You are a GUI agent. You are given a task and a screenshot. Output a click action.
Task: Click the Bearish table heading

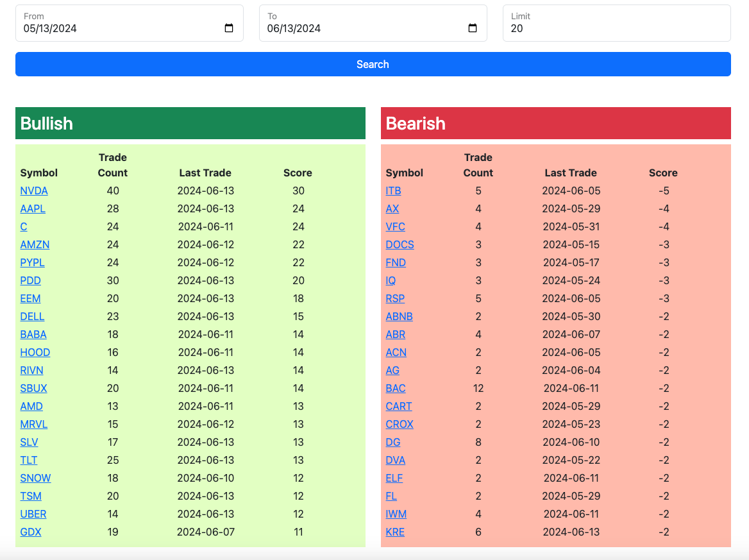coord(415,123)
